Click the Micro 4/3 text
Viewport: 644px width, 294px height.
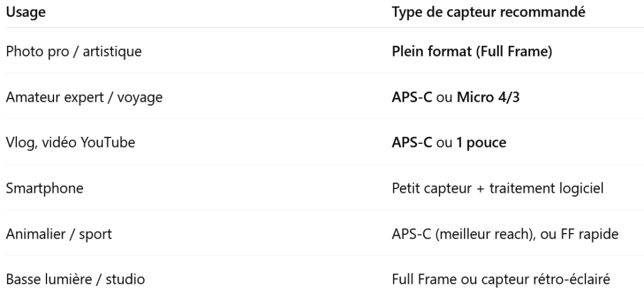(488, 97)
